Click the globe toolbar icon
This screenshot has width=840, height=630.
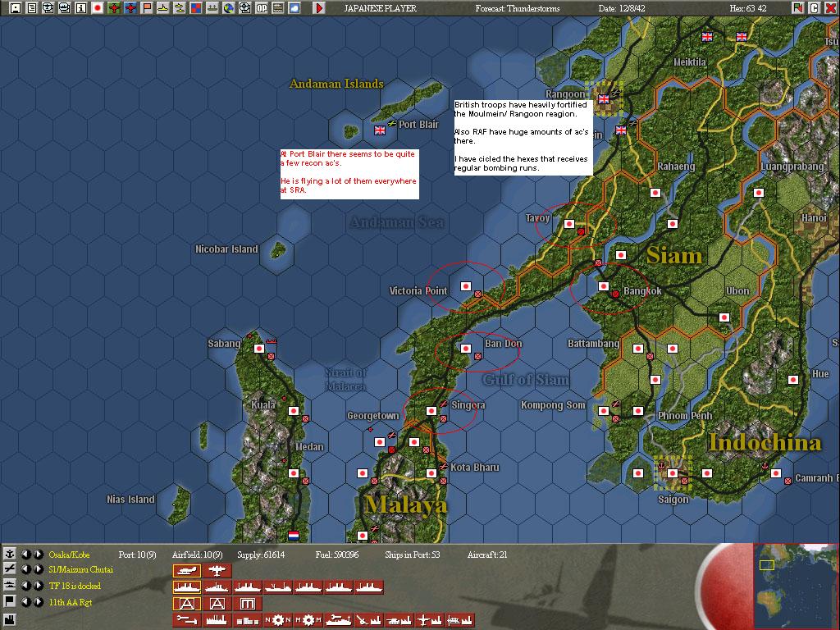(229, 8)
